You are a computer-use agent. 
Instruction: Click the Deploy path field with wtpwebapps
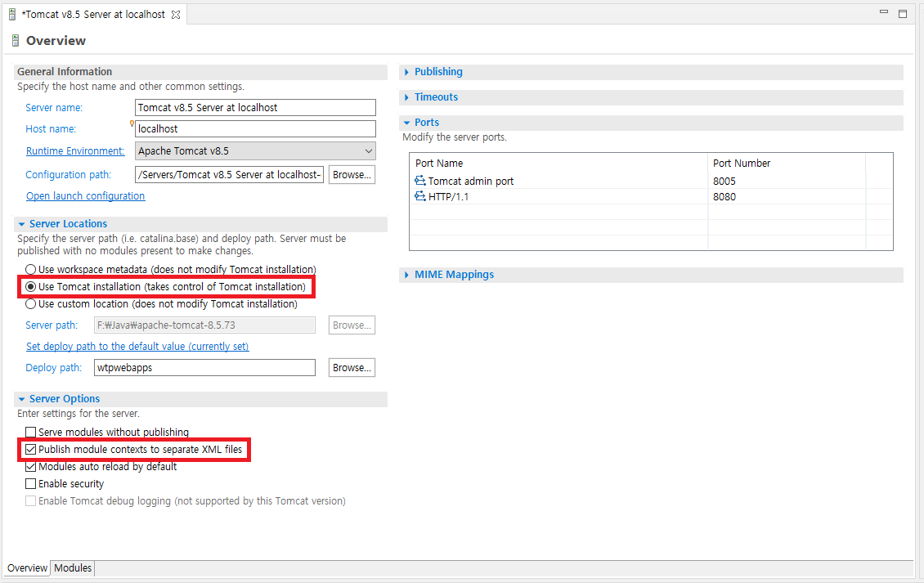tap(204, 368)
